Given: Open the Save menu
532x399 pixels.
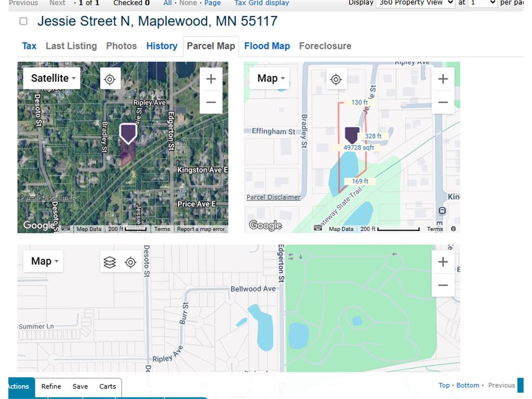Looking at the screenshot, I should click(x=80, y=387).
